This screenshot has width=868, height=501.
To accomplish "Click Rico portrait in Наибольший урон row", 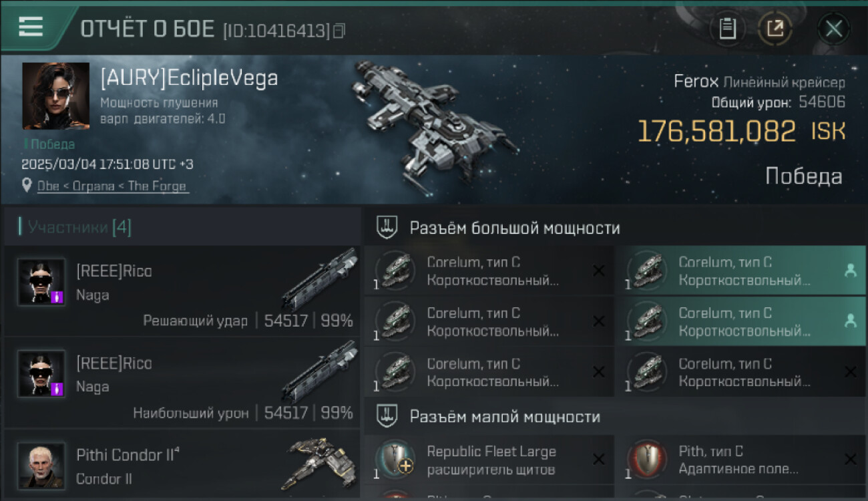I will (x=41, y=373).
